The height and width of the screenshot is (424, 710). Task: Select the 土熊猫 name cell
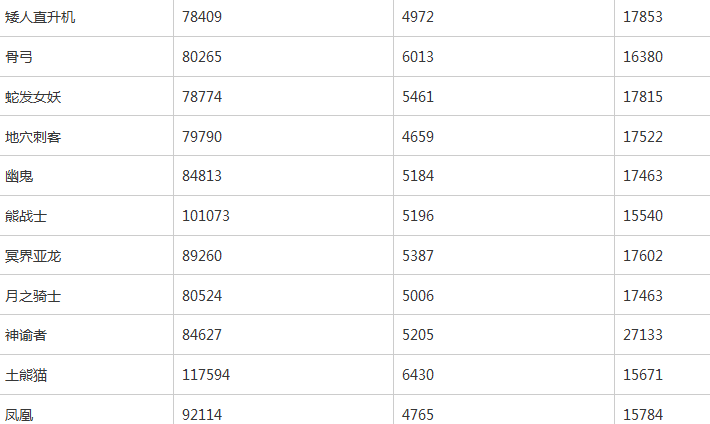click(26, 375)
